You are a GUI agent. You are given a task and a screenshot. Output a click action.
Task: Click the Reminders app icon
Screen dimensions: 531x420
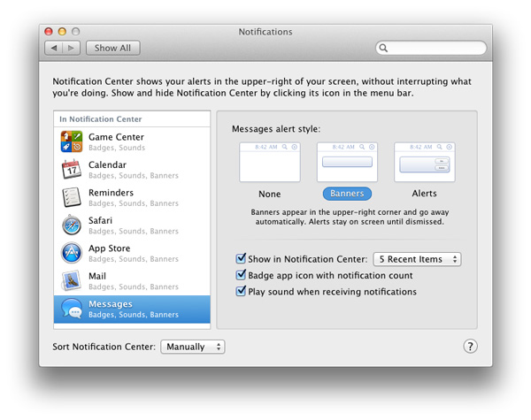point(72,197)
